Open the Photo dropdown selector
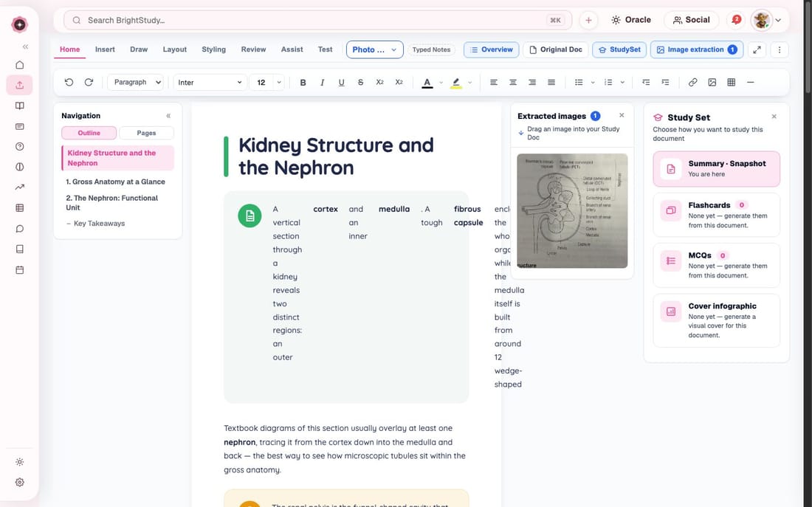Screen dimensions: 812x507 [374, 49]
